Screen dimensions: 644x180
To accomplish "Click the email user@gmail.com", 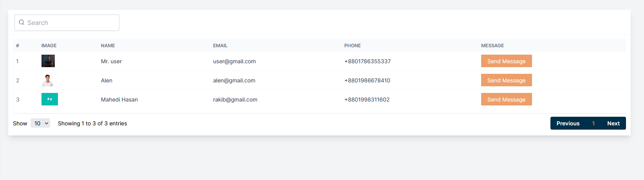I will [x=234, y=61].
